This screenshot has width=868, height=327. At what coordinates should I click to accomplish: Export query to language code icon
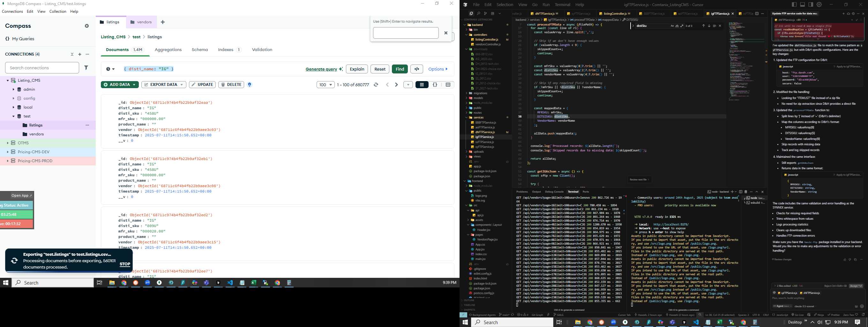click(417, 69)
